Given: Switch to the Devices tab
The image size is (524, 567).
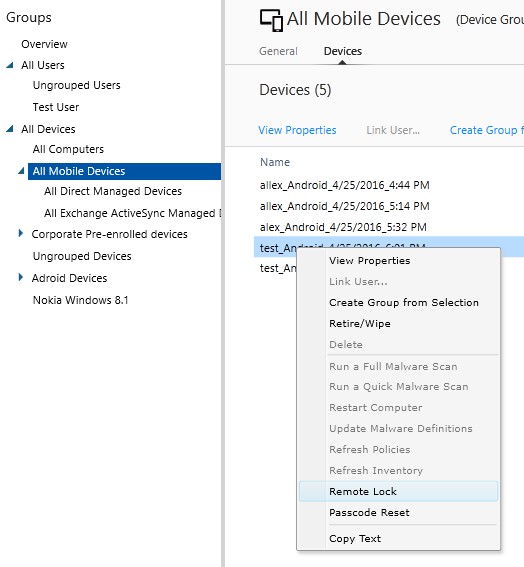Looking at the screenshot, I should point(342,51).
